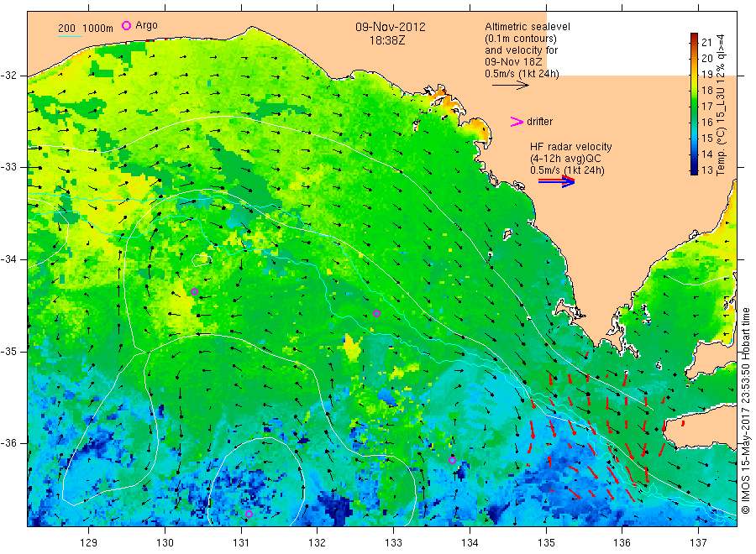
Task: Click the magenta Argo circle in the legend
Action: point(126,25)
